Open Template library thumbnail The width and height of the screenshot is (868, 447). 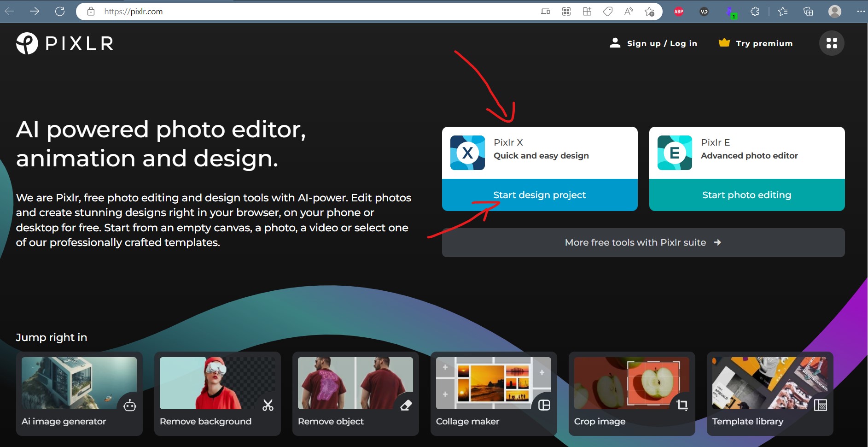click(770, 383)
